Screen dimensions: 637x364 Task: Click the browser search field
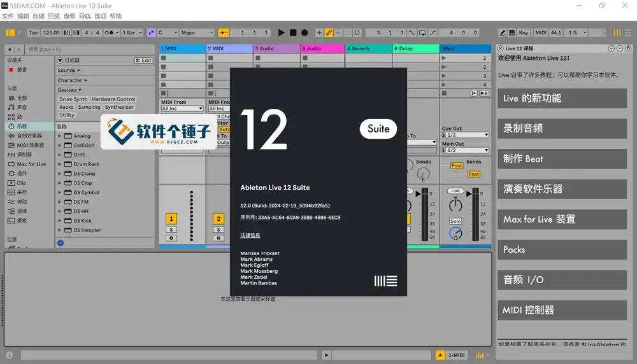[x=89, y=49]
